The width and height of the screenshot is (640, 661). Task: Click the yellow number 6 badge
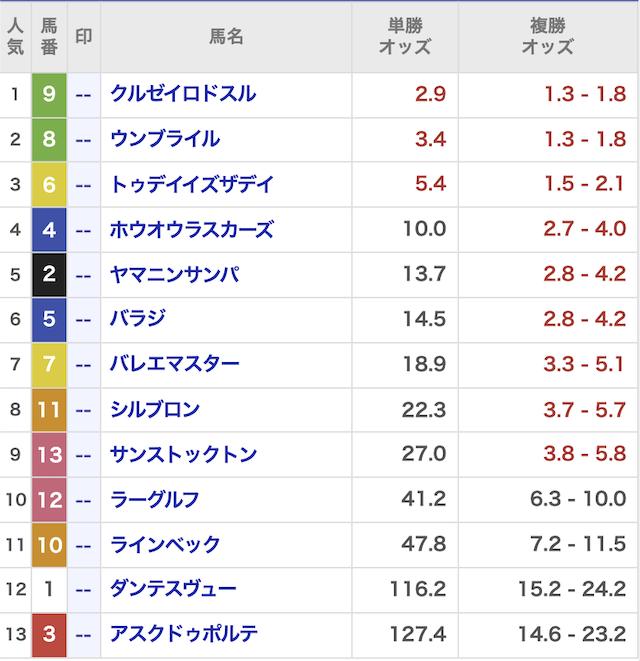coord(49,185)
